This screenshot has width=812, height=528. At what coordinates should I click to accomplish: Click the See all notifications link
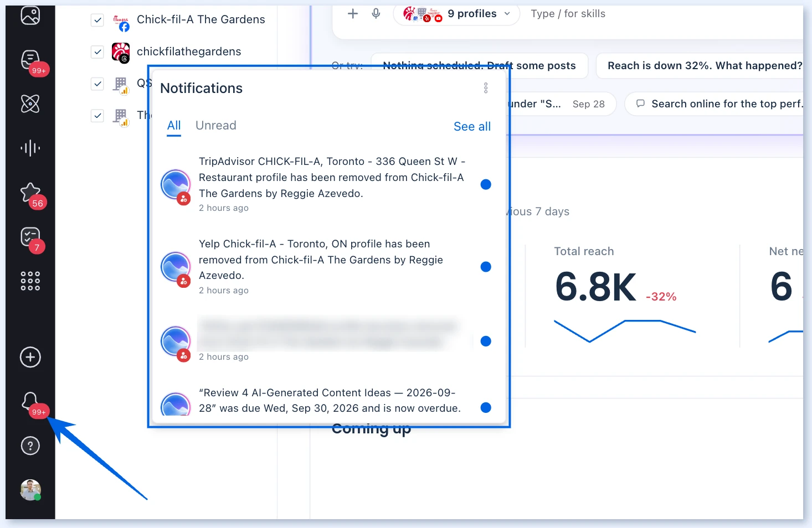[472, 127]
